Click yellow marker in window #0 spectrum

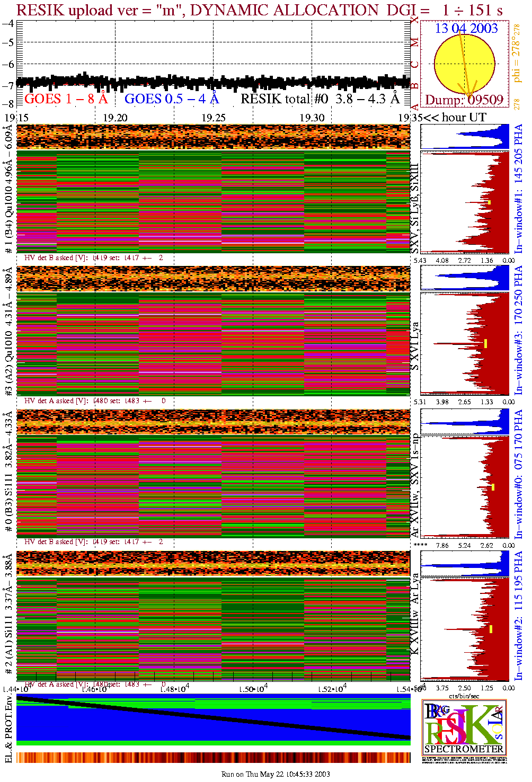[493, 487]
